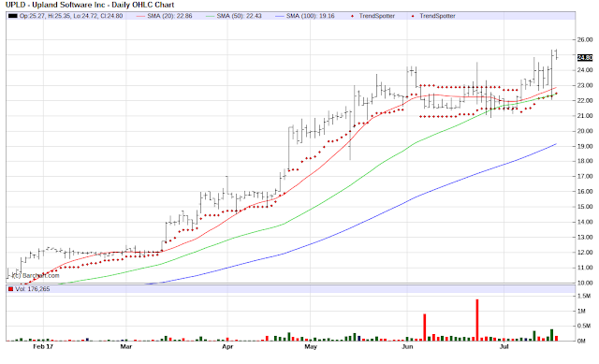
Task: Click the 14.00 price axis label
Action: [585, 222]
